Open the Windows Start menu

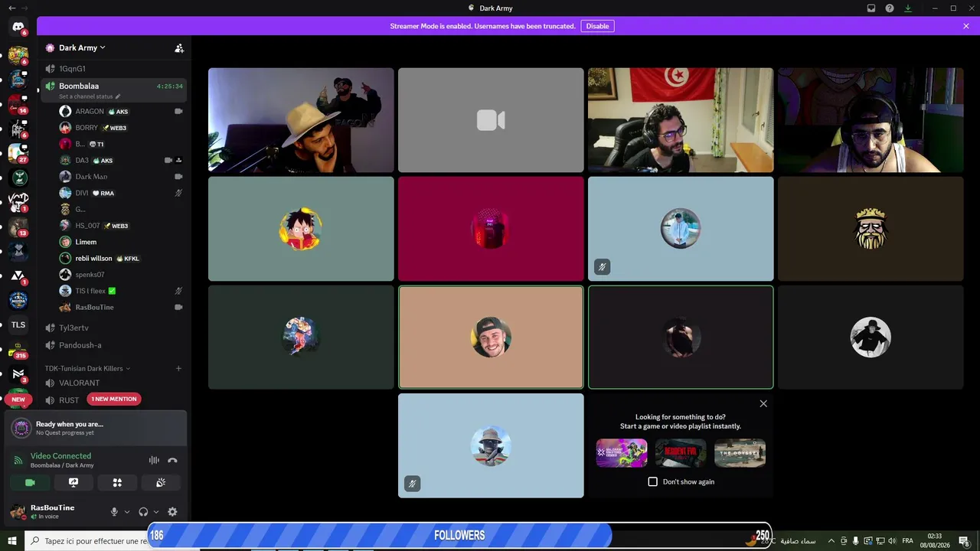click(12, 541)
